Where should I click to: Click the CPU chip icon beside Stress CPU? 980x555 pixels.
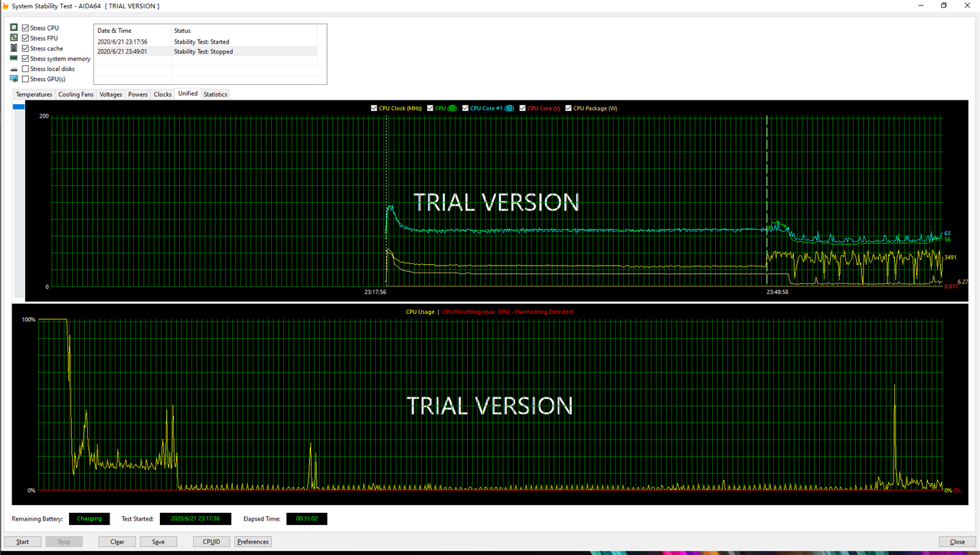coord(14,28)
